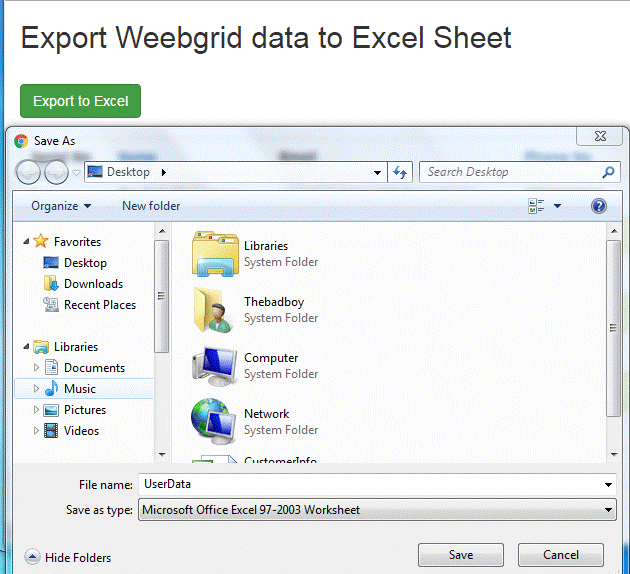Click the Back navigation arrow in Save As
Viewport: 630px width, 574px height.
28,172
